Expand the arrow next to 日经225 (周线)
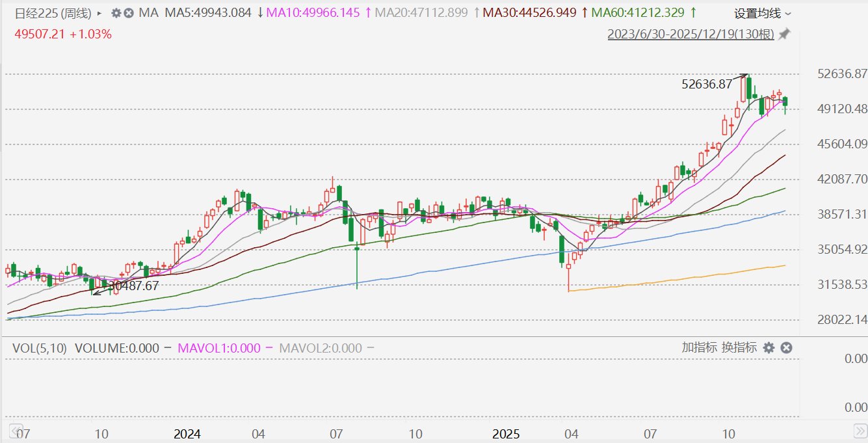 [x=98, y=13]
